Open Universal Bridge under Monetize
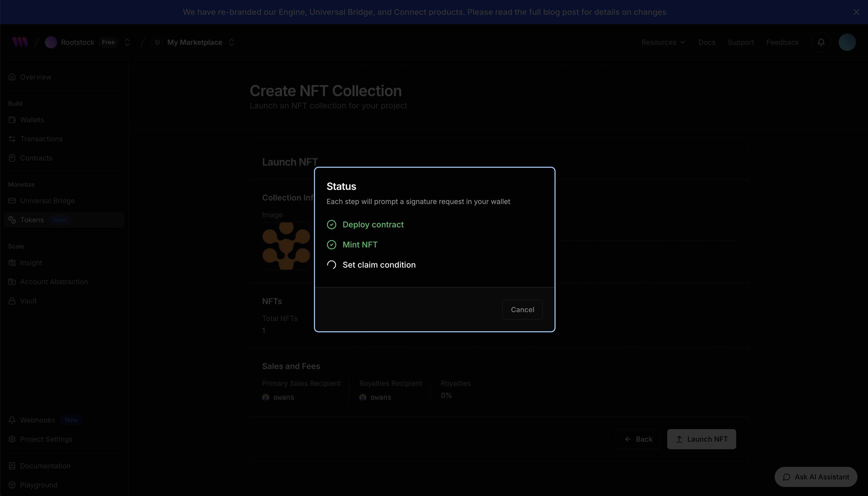Screen dimensions: 868x496 (x=47, y=201)
